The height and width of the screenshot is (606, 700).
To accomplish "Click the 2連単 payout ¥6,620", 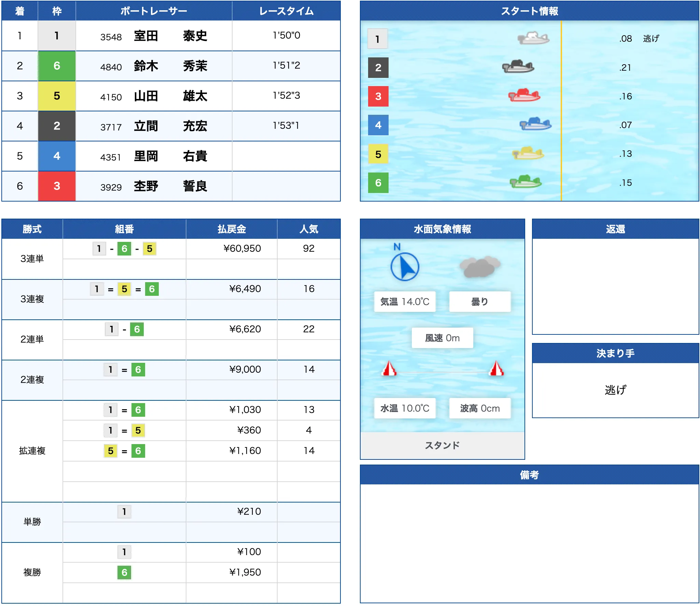I will coord(245,329).
